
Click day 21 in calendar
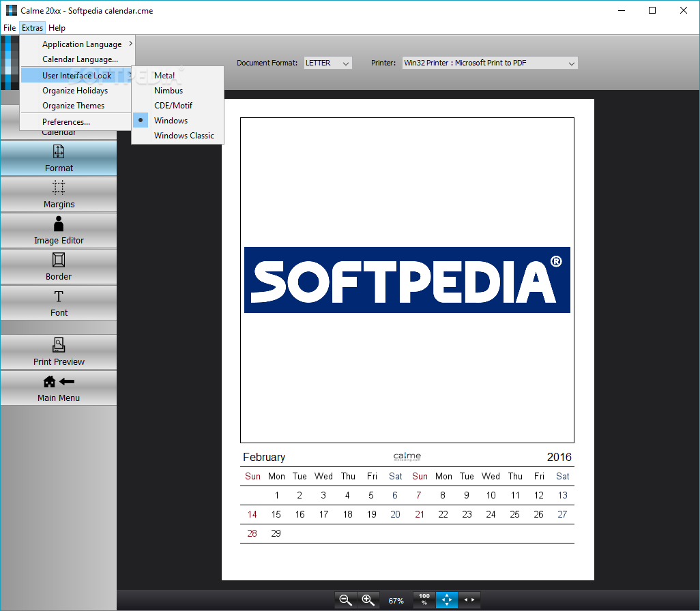coord(419,514)
